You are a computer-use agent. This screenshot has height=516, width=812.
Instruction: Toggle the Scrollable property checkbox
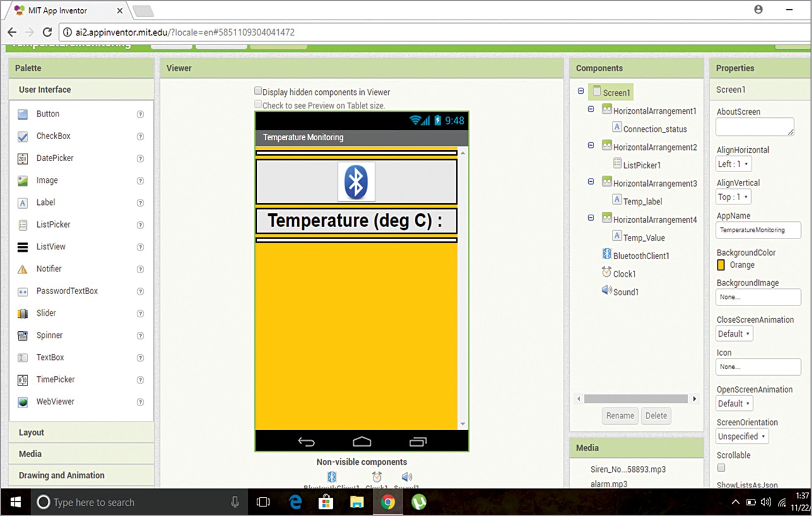721,467
